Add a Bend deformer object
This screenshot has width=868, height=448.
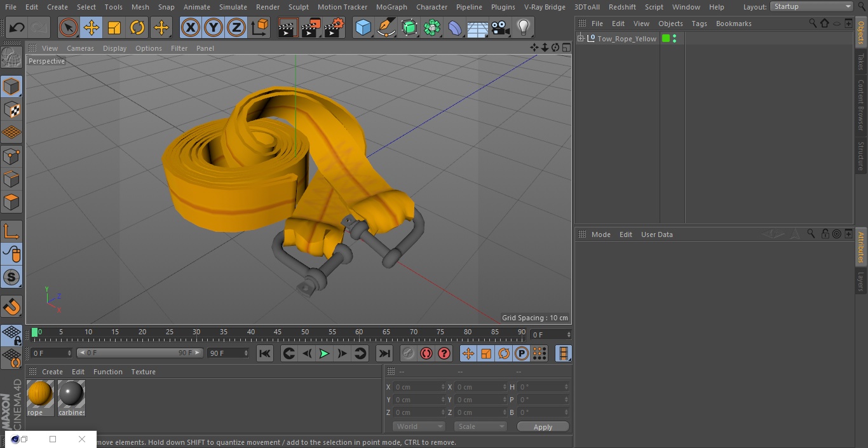coord(455,27)
